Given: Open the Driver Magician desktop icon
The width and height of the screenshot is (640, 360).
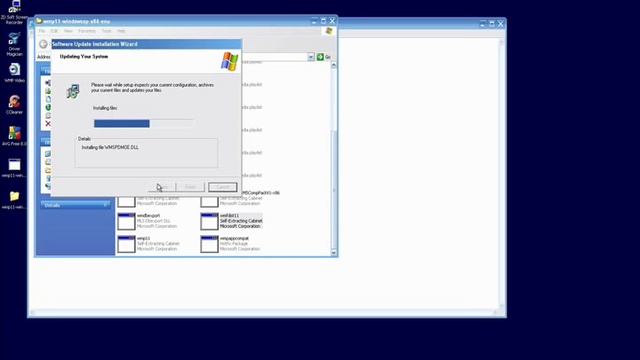Looking at the screenshot, I should 14,39.
